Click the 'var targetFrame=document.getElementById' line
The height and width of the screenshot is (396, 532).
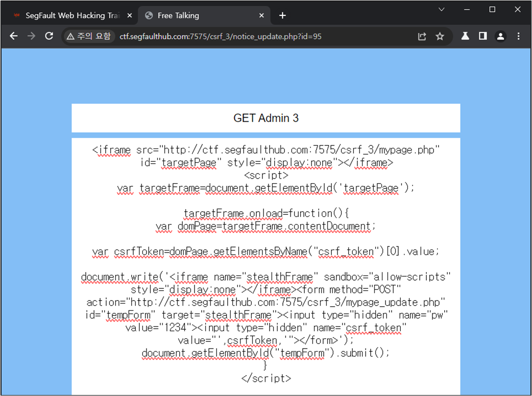(x=266, y=188)
